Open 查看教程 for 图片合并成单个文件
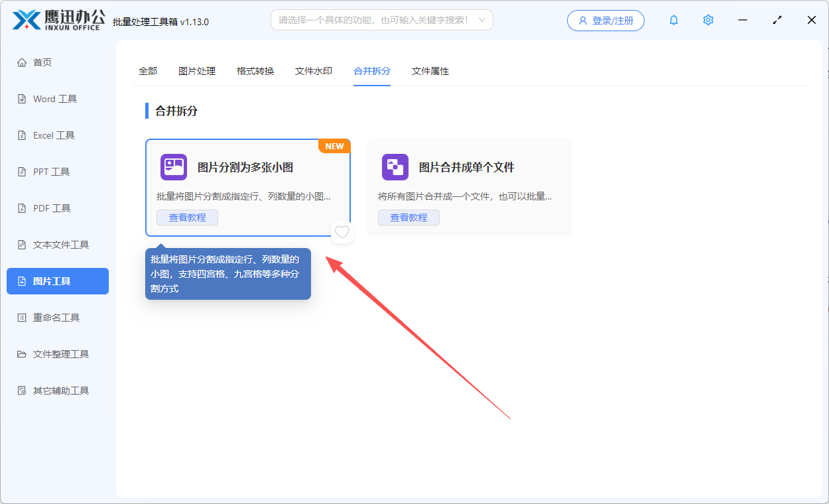829x504 pixels. coord(409,217)
